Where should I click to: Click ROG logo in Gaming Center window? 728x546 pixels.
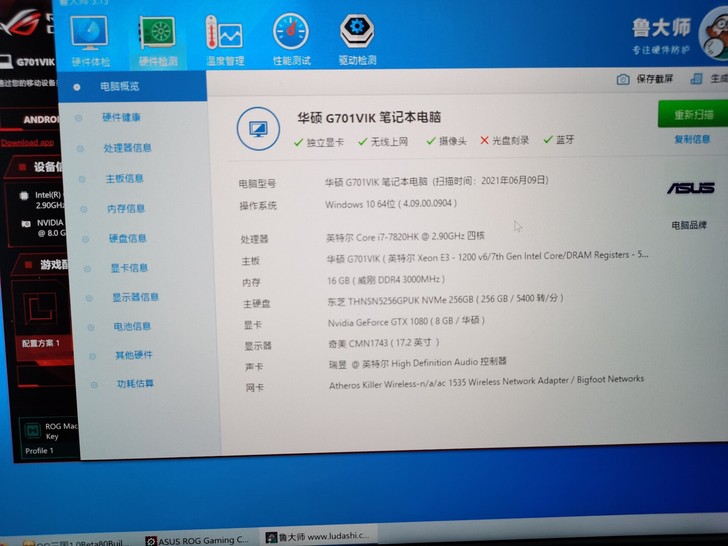pyautogui.click(x=21, y=23)
